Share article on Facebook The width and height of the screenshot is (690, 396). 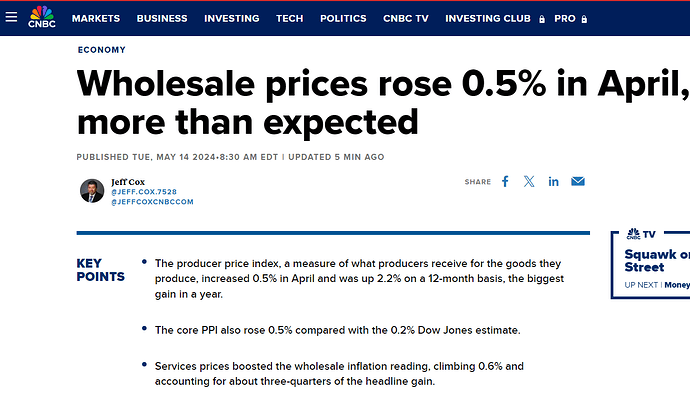pos(505,182)
